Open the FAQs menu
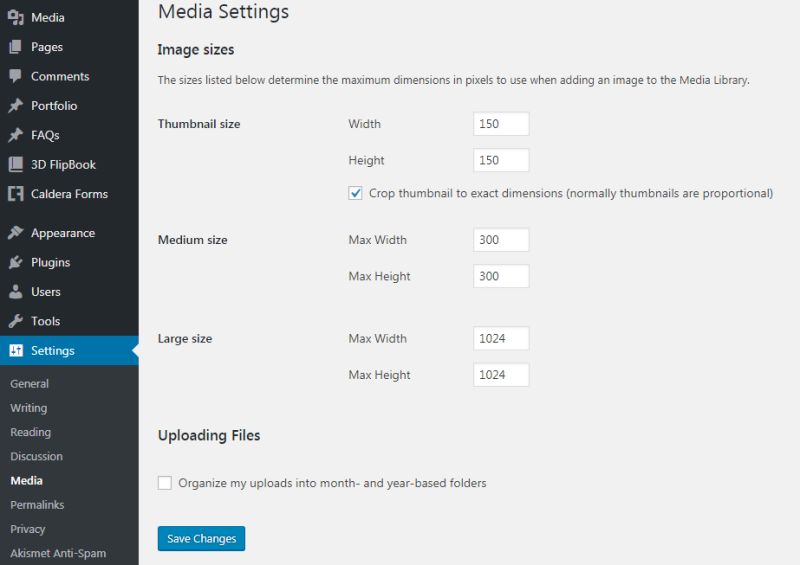This screenshot has width=800, height=565. (45, 135)
